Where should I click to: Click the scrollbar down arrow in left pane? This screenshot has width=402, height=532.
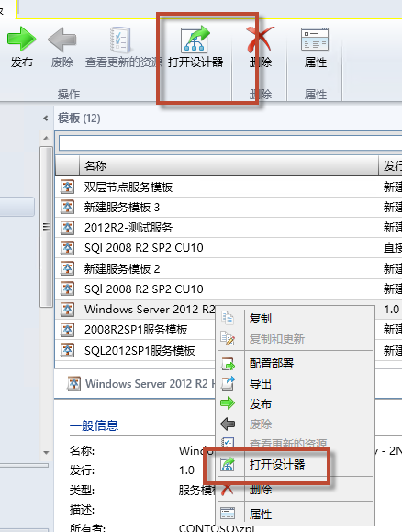[x=46, y=453]
